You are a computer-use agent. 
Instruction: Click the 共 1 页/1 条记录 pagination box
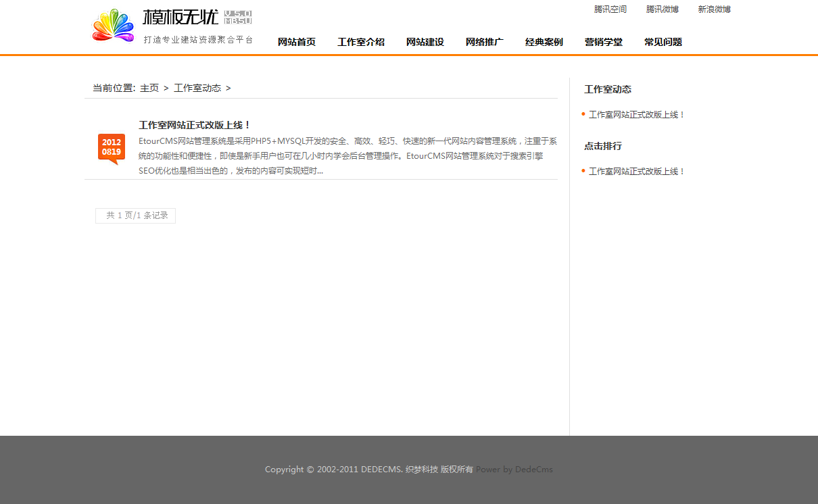click(x=136, y=216)
